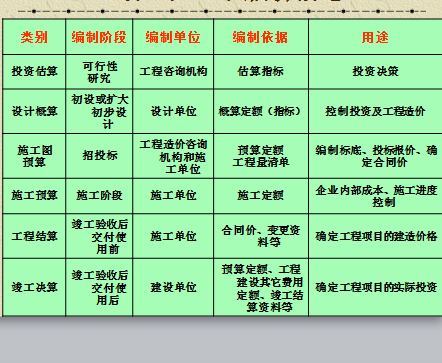Select the cell 招投标

pyautogui.click(x=99, y=156)
